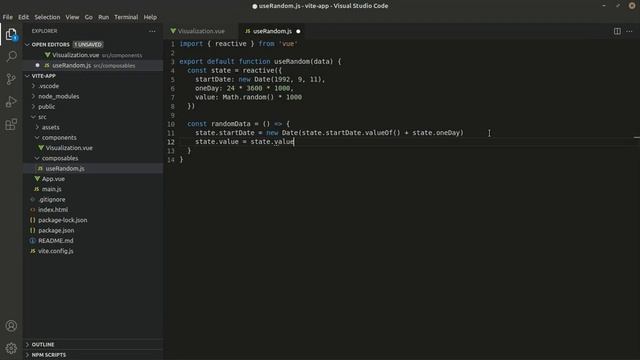Open the Run and Debug view
640x360 pixels.
(x=11, y=102)
